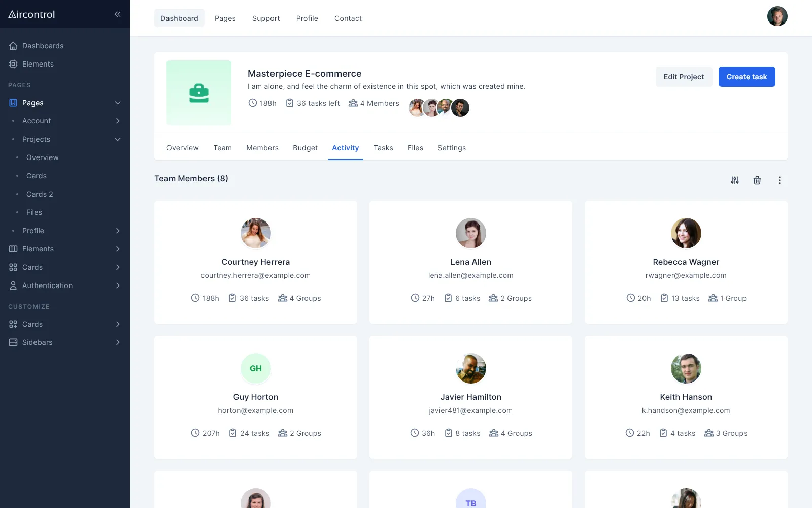Viewport: 812px width, 508px height.
Task: Click Lena Allen's profile picture
Action: point(471,233)
